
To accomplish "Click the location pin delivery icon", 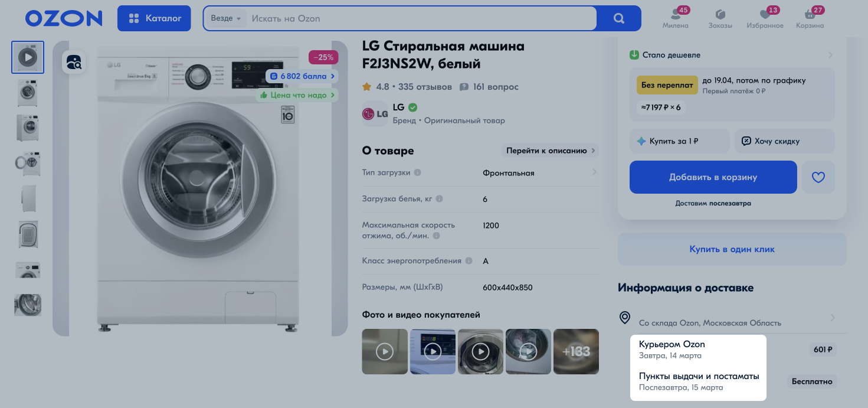I will pos(624,318).
